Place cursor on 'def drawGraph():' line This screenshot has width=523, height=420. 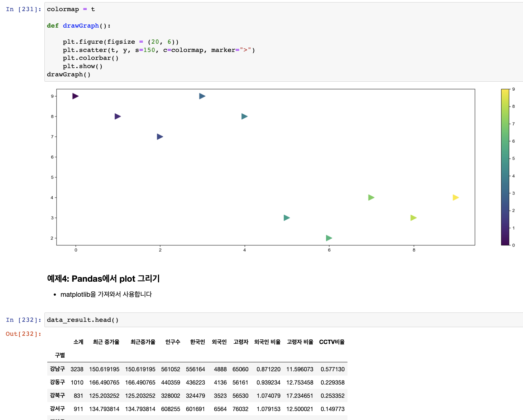click(79, 26)
